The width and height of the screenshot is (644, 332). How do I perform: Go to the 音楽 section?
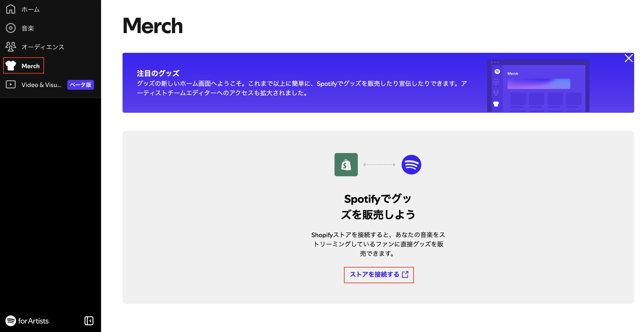click(28, 28)
